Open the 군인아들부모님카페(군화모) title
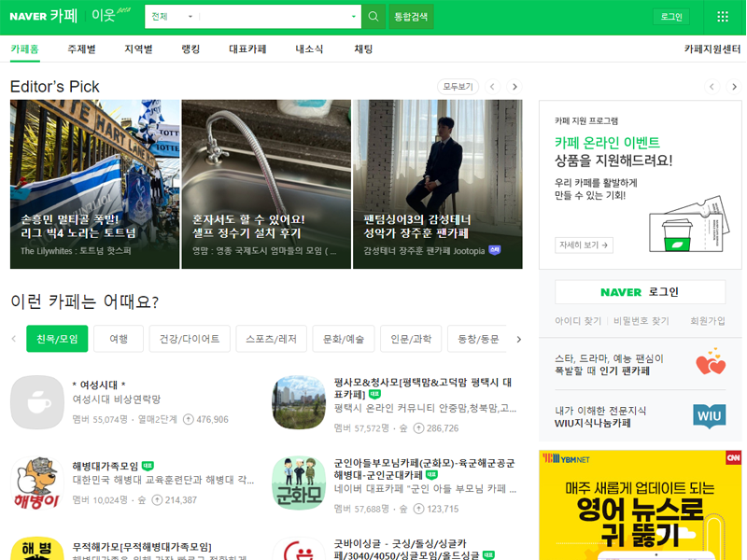This screenshot has width=747, height=560. coord(424,469)
